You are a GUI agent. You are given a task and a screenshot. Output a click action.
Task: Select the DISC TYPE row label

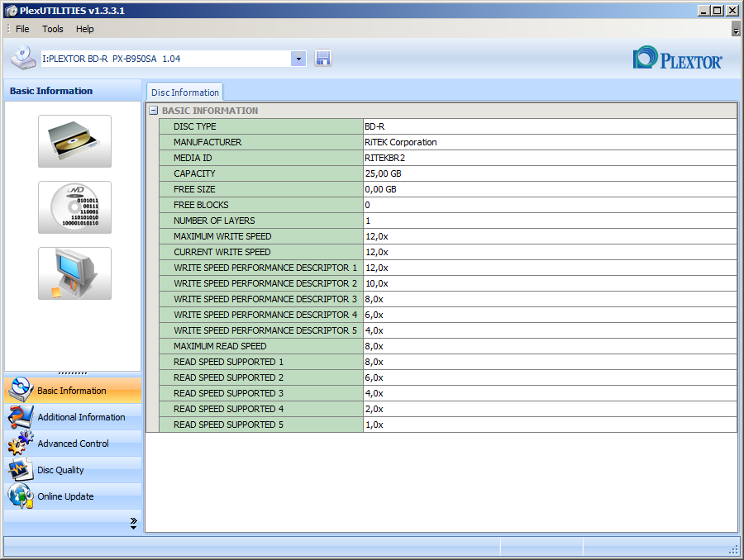click(x=261, y=126)
